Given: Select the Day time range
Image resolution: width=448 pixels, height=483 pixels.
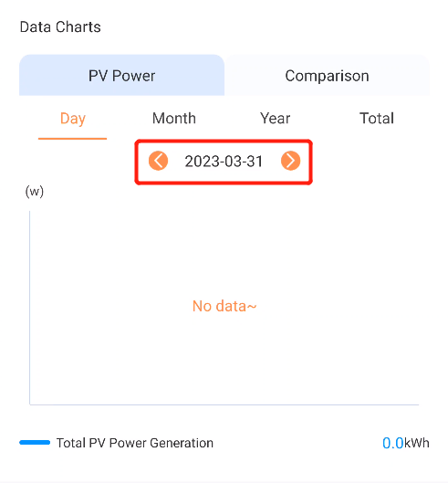Looking at the screenshot, I should click(x=73, y=119).
